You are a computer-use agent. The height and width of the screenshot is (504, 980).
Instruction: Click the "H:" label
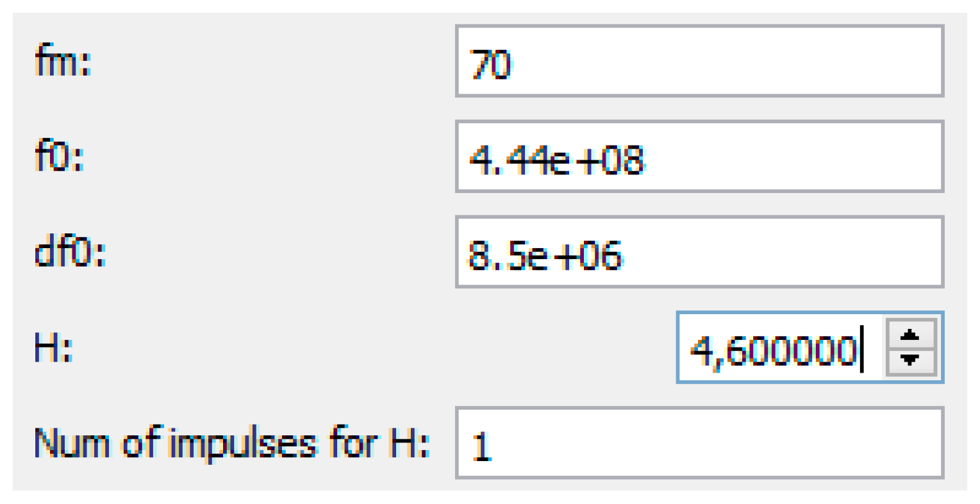[x=53, y=348]
